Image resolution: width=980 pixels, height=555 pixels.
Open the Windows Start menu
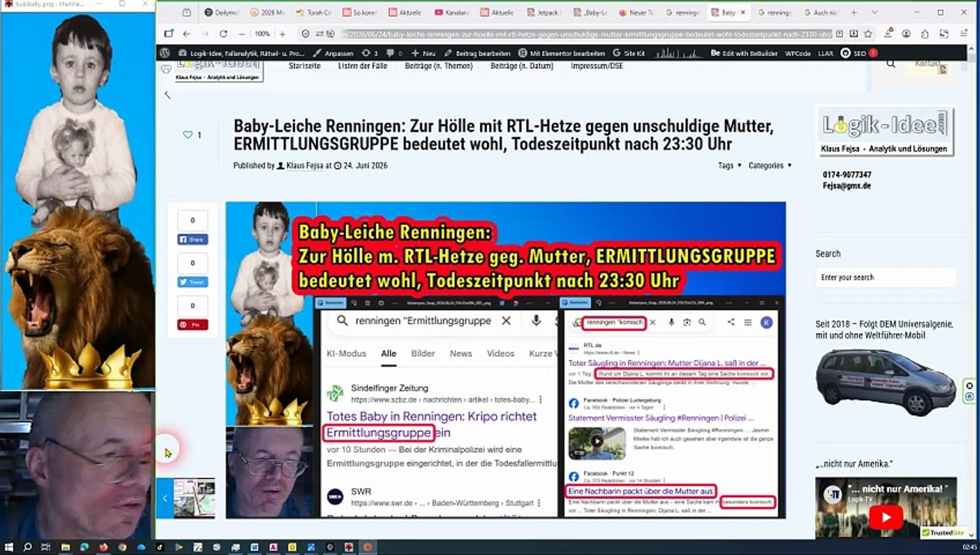point(8,547)
